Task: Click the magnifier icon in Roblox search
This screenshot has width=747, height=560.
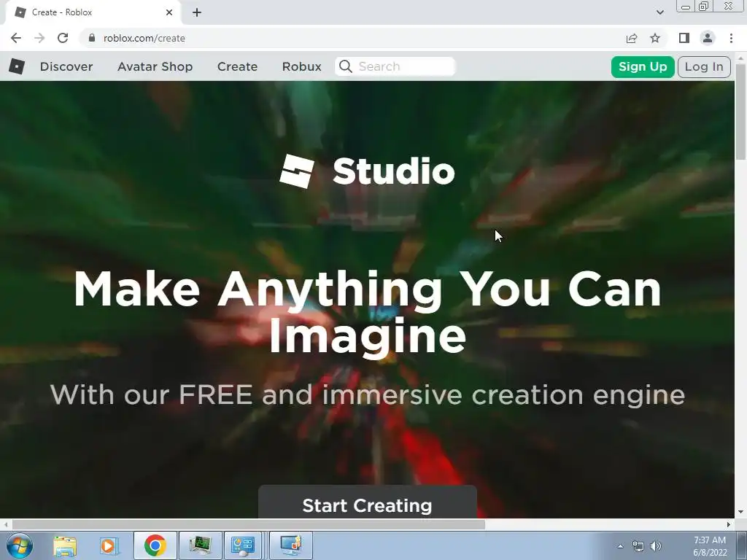Action: (346, 66)
